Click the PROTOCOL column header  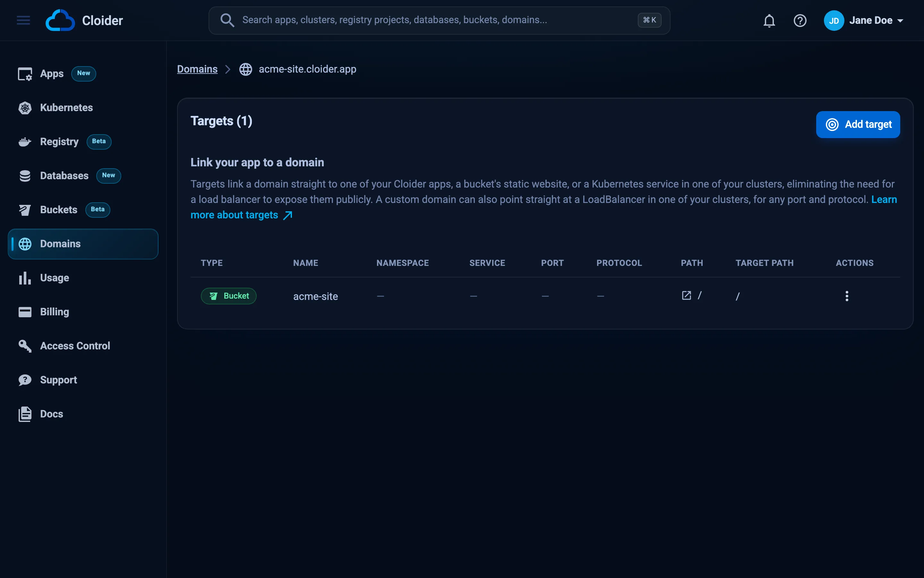[x=619, y=263]
